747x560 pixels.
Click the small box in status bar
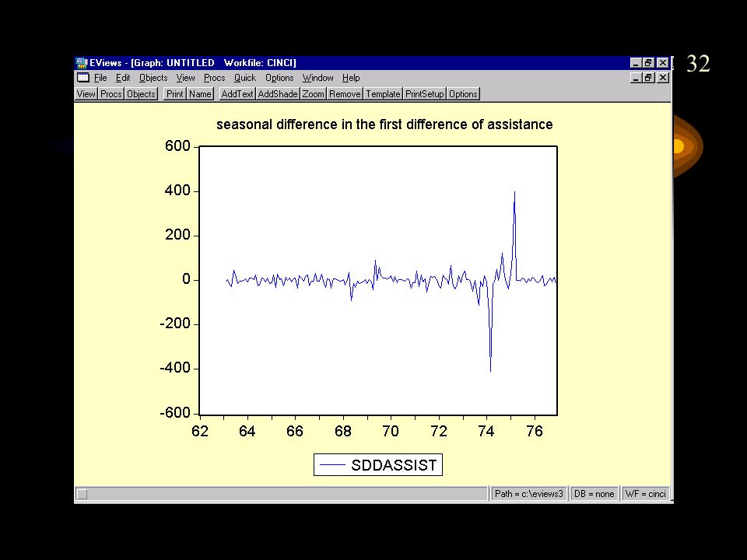pos(82,495)
